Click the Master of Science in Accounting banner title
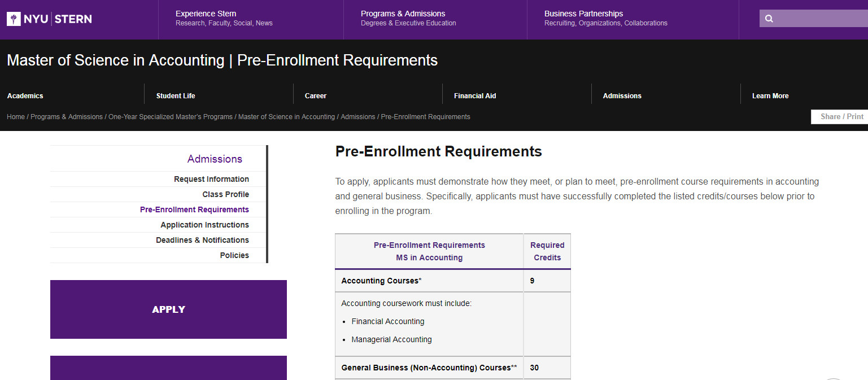868x380 pixels. 222,60
